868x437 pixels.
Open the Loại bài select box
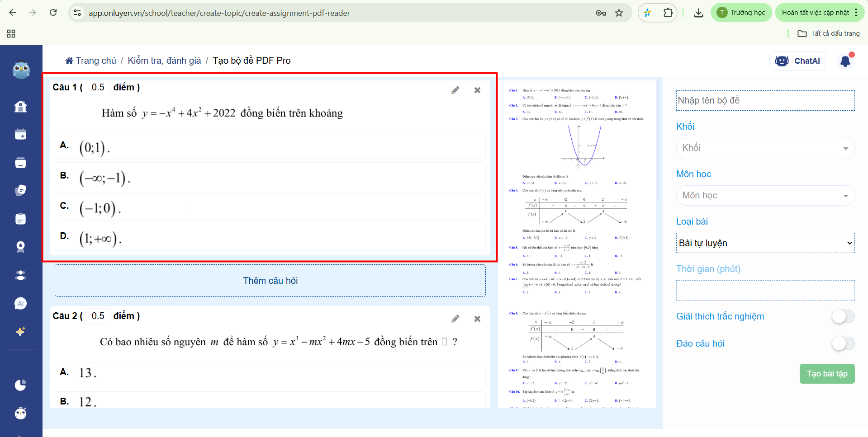765,243
